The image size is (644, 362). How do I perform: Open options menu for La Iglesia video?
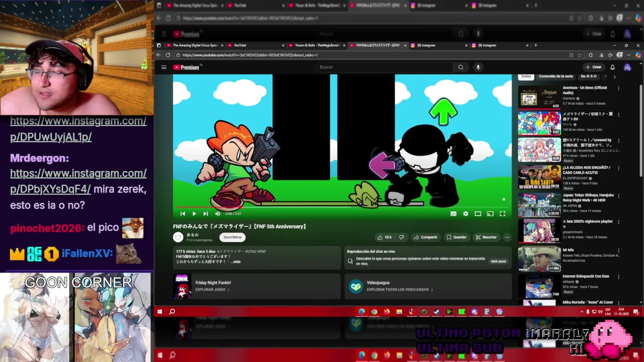pos(618,169)
